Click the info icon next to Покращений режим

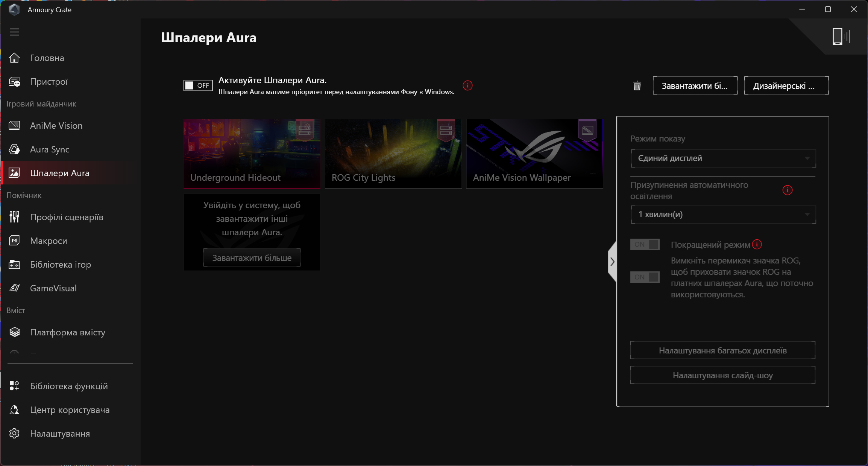pos(757,245)
